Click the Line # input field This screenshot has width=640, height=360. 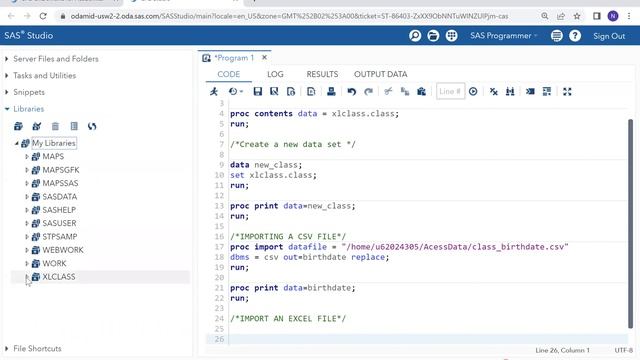point(450,91)
